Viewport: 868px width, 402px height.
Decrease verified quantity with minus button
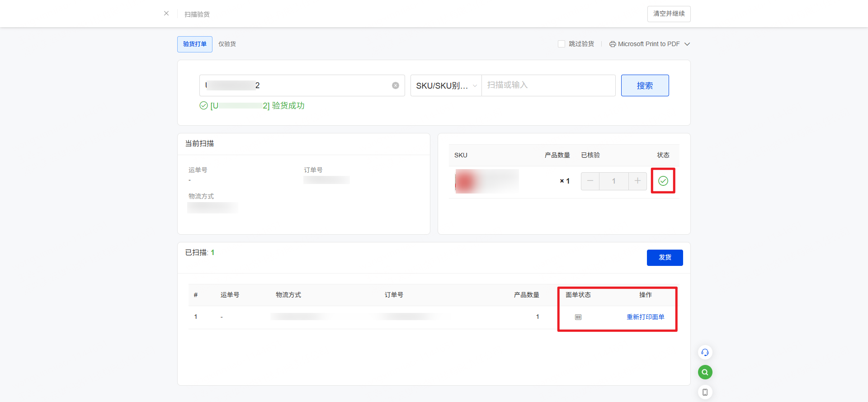(x=590, y=181)
